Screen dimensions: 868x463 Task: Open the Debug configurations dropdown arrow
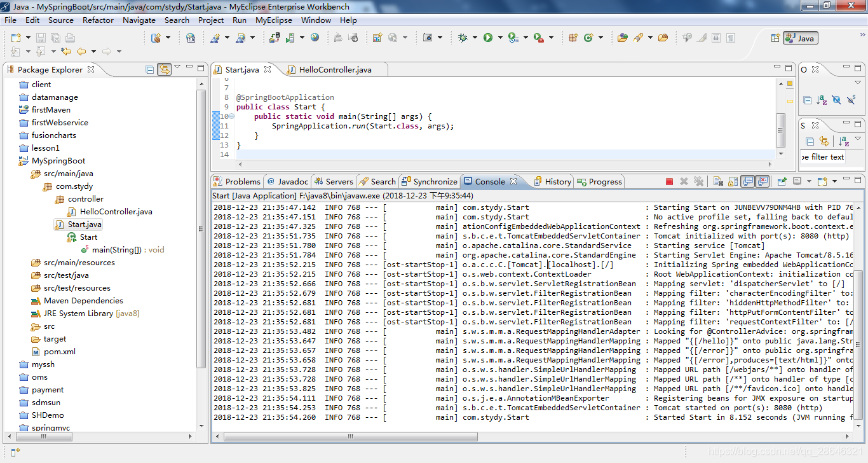click(475, 38)
